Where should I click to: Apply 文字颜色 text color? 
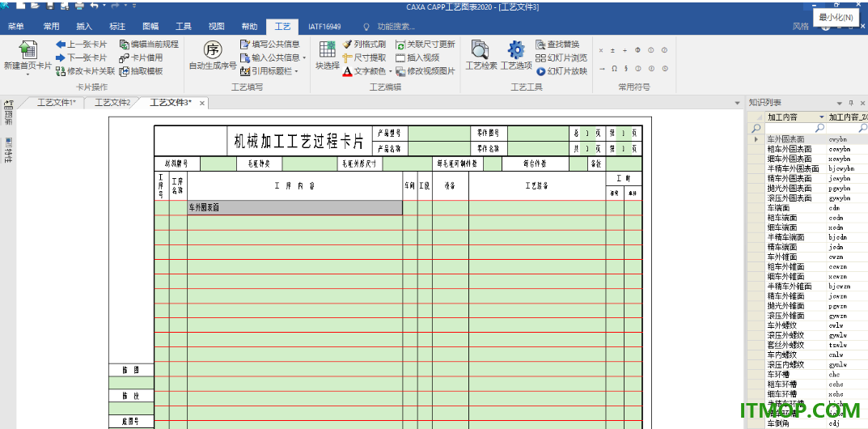[364, 71]
